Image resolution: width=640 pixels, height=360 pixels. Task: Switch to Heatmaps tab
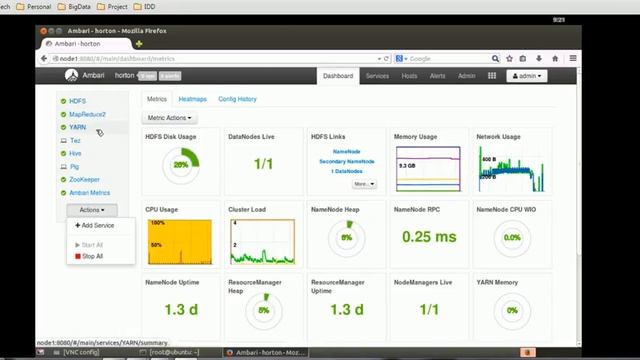pos(193,99)
